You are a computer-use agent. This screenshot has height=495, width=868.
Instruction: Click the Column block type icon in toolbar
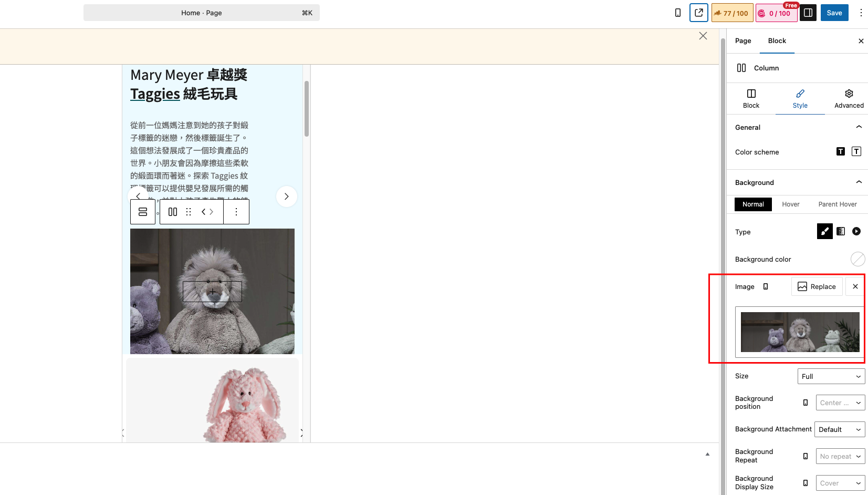pyautogui.click(x=173, y=212)
